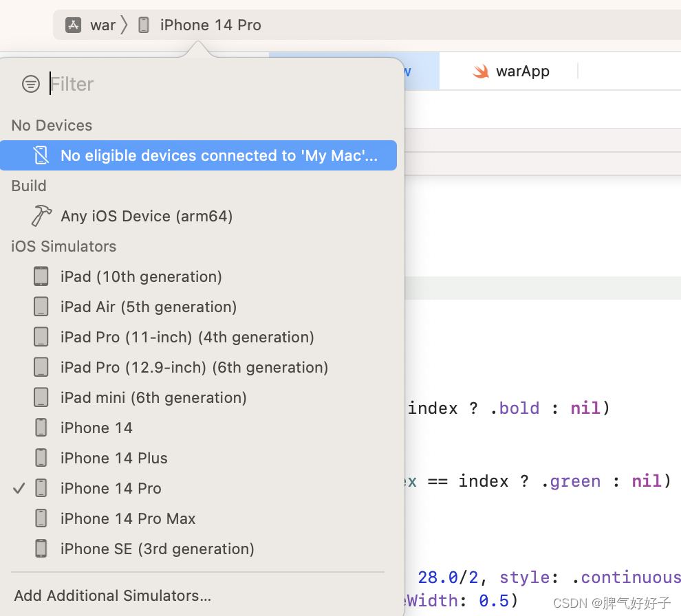
Task: Click the iPad Pro 12.9-inch device icon
Action: point(41,367)
